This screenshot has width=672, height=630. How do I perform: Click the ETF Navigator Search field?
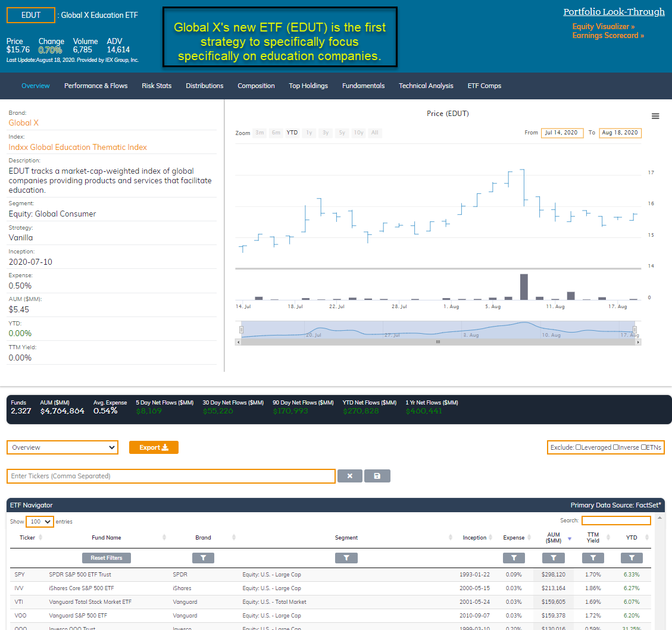tap(616, 521)
